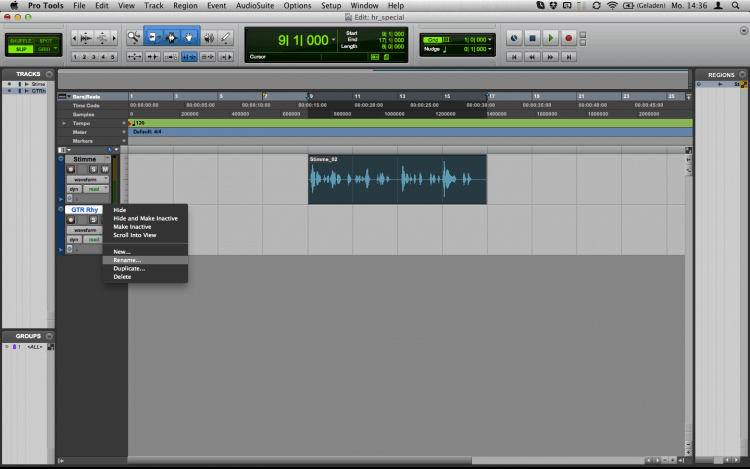Select zoom preset 3
This screenshot has height=469, width=750.
tap(94, 56)
